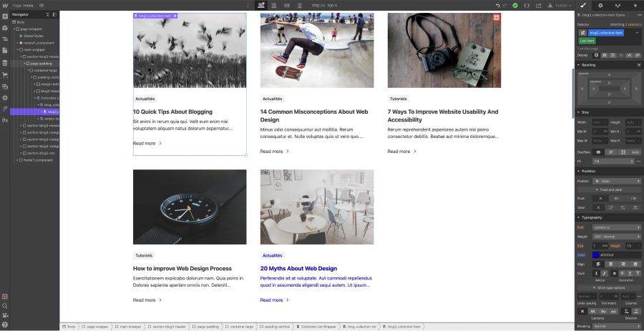The width and height of the screenshot is (644, 331).
Task: Open the CMS Collections database panel
Action: (x=5, y=63)
